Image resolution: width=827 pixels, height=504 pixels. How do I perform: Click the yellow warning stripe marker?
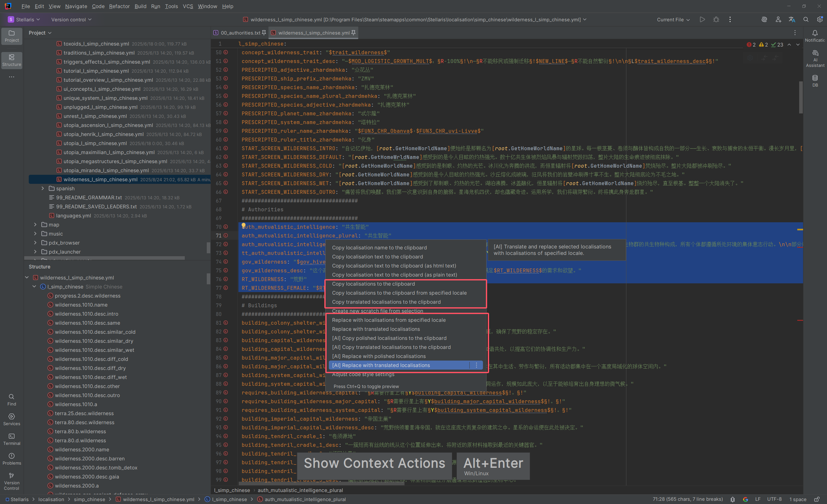point(800,229)
